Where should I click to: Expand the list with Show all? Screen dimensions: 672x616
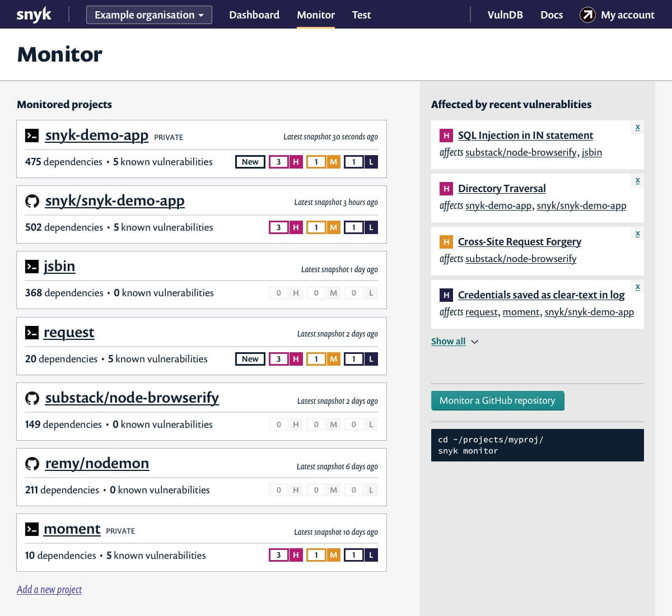448,341
